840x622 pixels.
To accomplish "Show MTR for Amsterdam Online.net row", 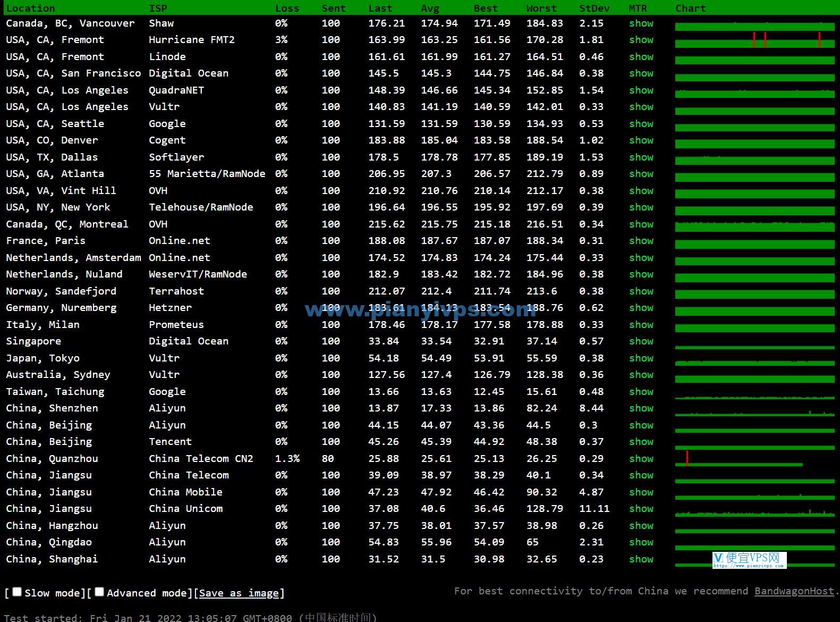I will 641,257.
